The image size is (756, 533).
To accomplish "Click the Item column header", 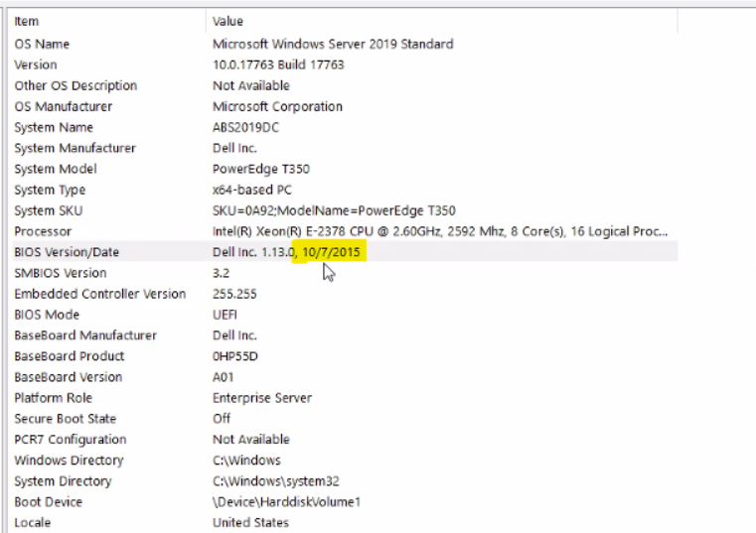I will pyautogui.click(x=28, y=21).
